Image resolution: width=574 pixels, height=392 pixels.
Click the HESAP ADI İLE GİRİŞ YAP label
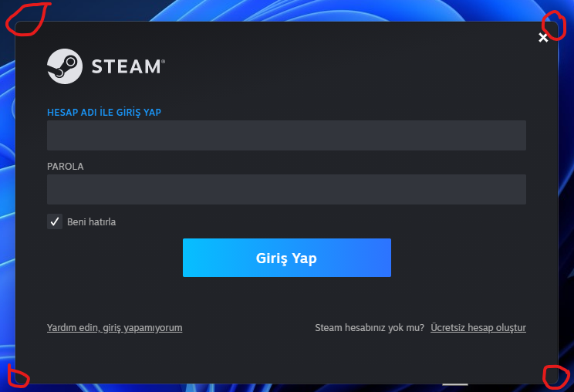(x=104, y=113)
